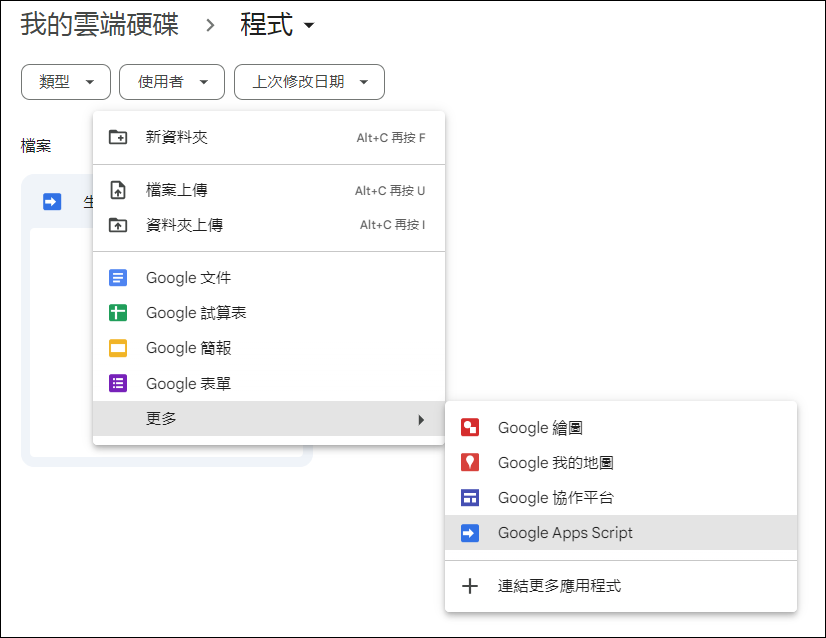This screenshot has height=638, width=826.
Task: Open the 使用者 filter dropdown
Action: click(x=172, y=82)
